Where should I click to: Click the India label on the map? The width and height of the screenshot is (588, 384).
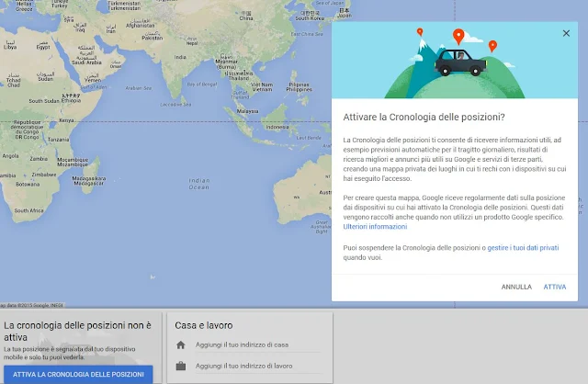pyautogui.click(x=180, y=57)
